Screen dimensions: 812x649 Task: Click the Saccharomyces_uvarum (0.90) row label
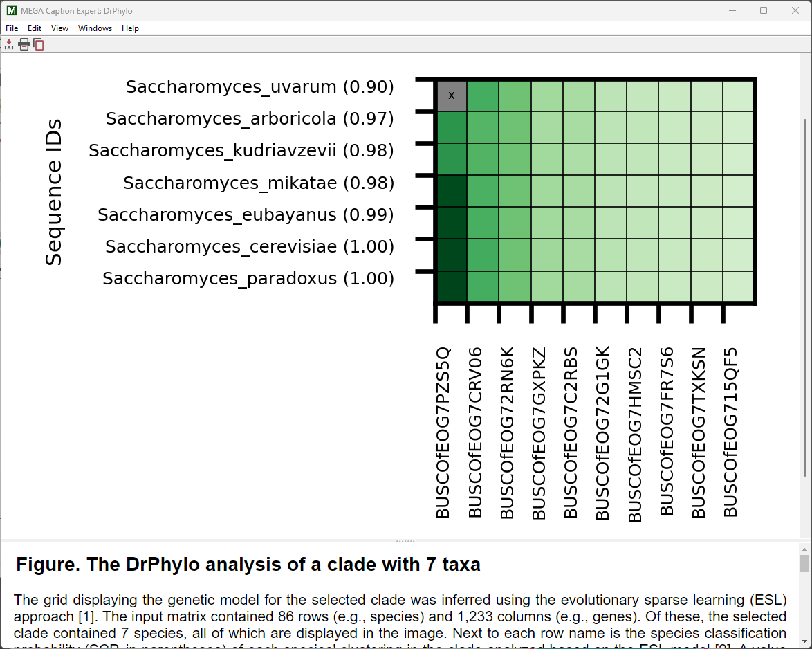(259, 87)
